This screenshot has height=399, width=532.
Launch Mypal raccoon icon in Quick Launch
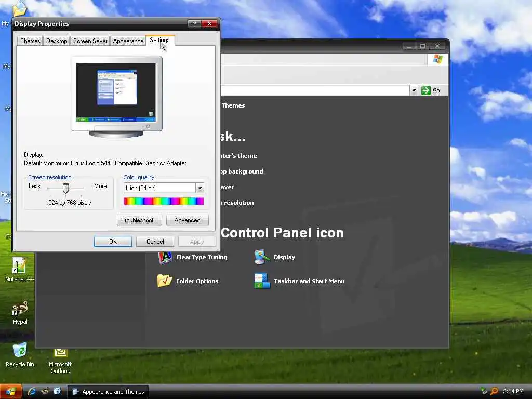point(45,392)
